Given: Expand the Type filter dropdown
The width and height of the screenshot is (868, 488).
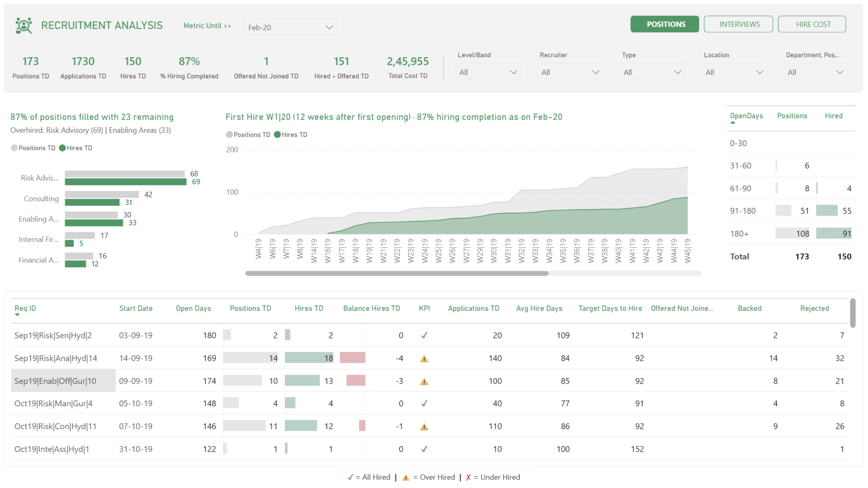Looking at the screenshot, I should 652,72.
